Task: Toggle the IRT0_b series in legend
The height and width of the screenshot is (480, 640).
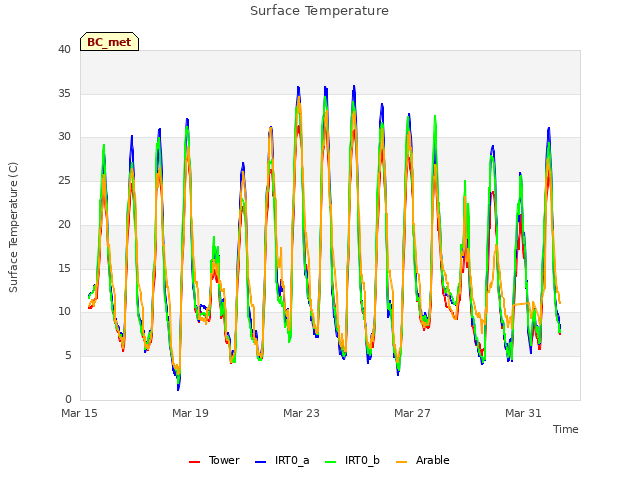Action: click(352, 460)
